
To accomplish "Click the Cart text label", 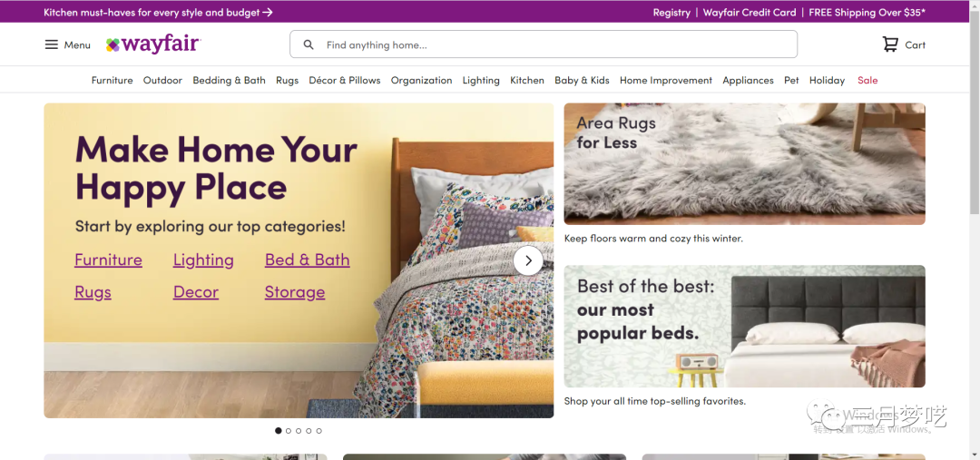I will click(915, 45).
